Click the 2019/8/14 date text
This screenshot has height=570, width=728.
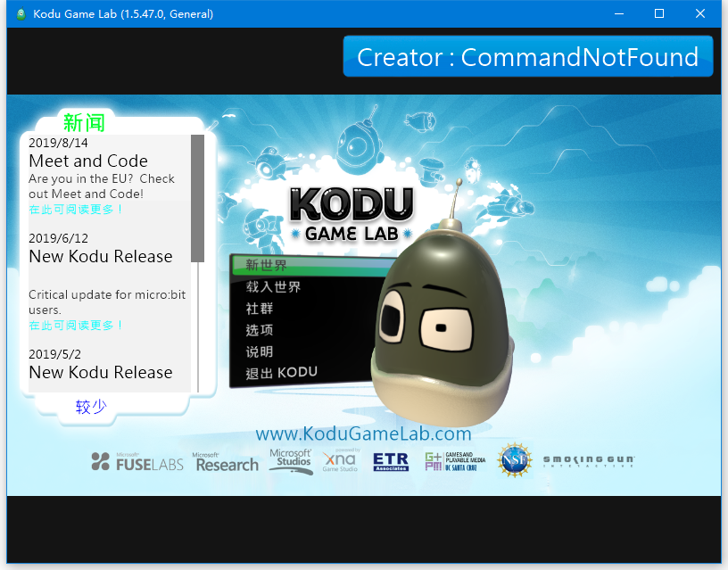click(58, 143)
